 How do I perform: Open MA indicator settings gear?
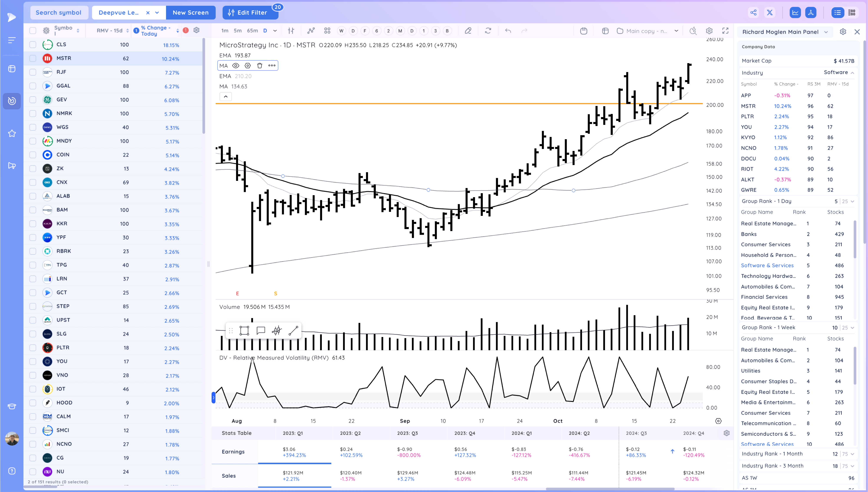click(247, 66)
